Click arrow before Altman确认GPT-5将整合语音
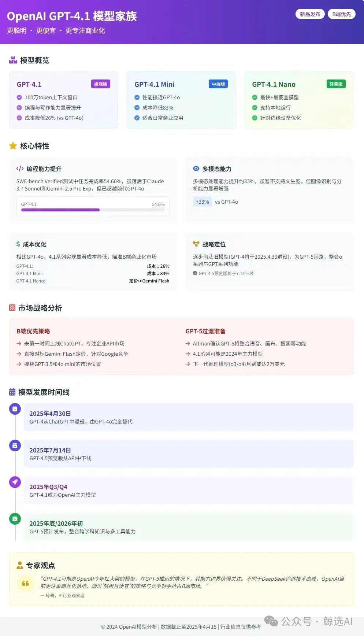The width and height of the screenshot is (364, 636). pyautogui.click(x=187, y=344)
